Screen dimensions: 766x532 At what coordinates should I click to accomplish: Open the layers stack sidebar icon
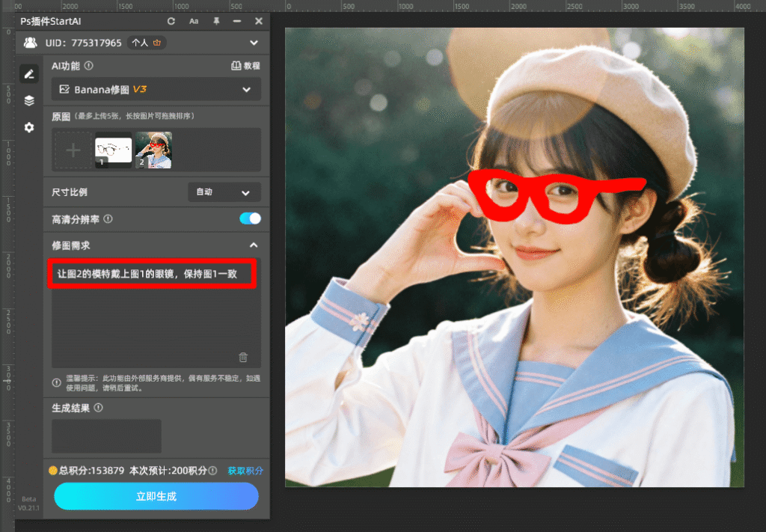pyautogui.click(x=29, y=100)
